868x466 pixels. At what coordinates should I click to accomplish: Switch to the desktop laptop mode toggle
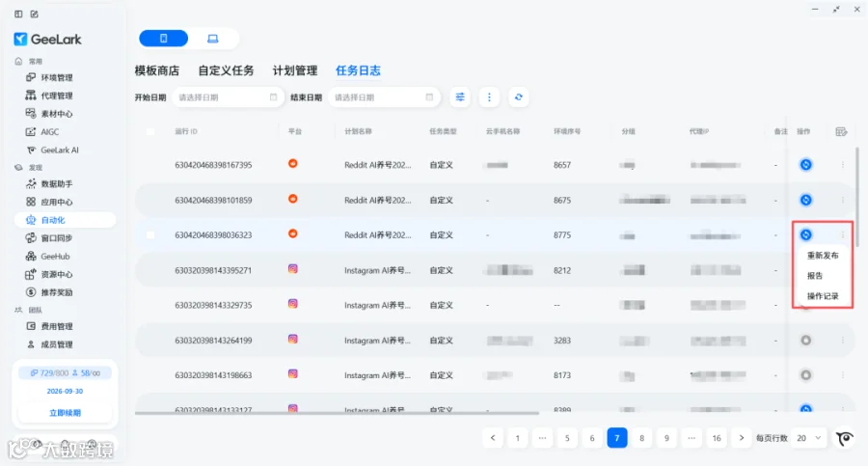point(212,39)
